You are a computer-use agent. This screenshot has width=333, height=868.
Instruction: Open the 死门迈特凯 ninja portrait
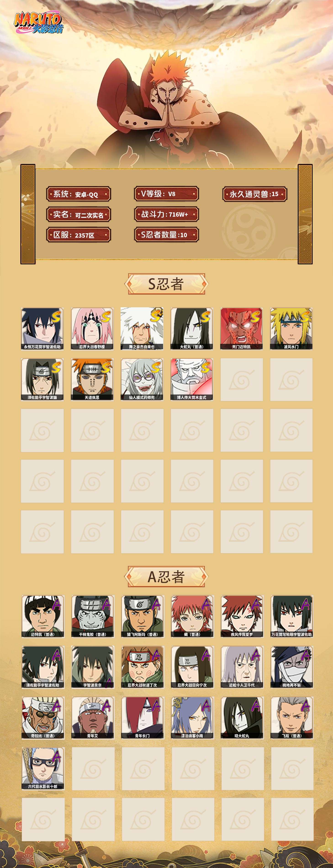242,329
